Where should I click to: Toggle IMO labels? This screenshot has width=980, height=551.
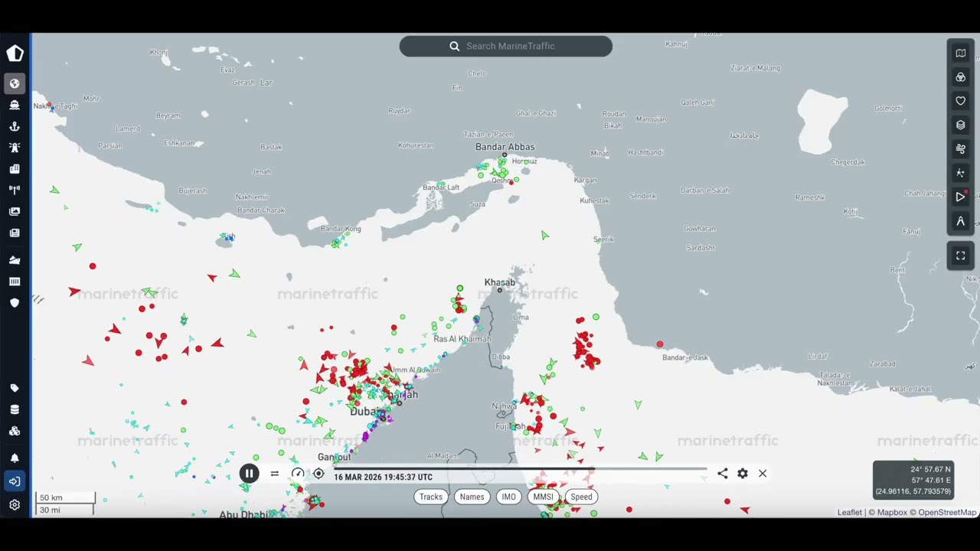coord(508,497)
